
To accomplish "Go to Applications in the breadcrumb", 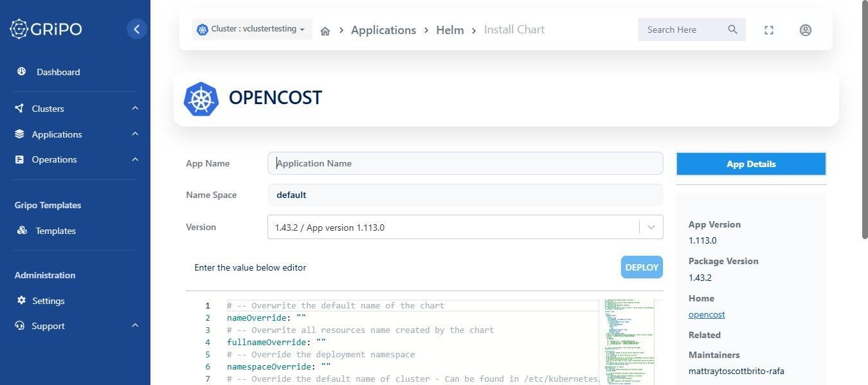I will pyautogui.click(x=383, y=30).
